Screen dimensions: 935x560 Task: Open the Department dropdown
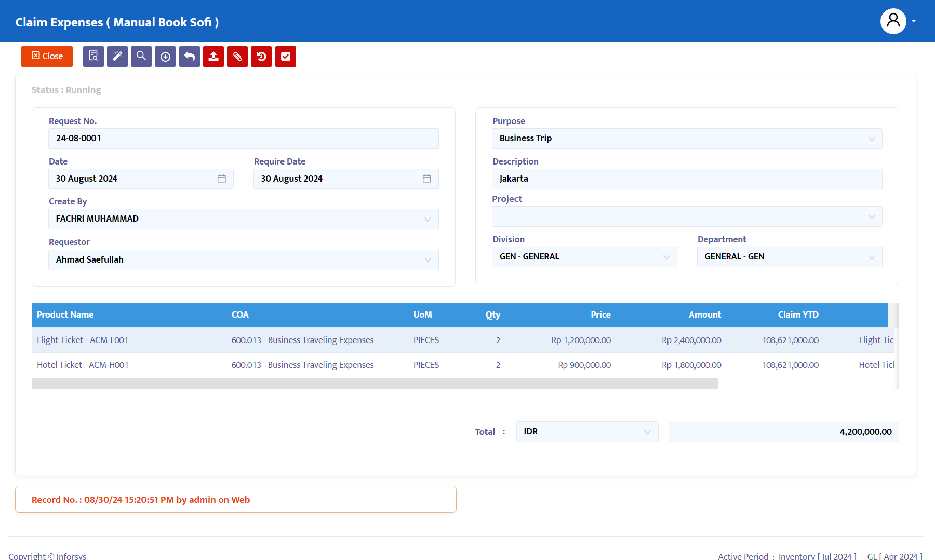790,257
